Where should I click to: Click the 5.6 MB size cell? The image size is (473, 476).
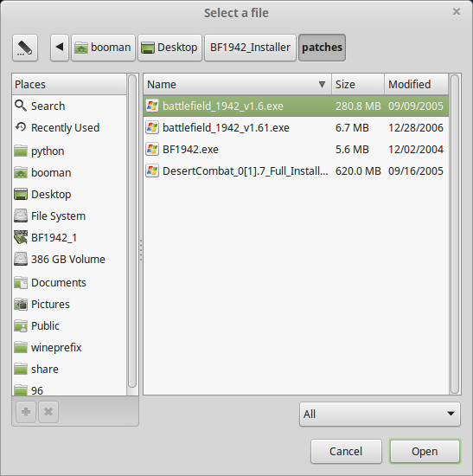352,149
